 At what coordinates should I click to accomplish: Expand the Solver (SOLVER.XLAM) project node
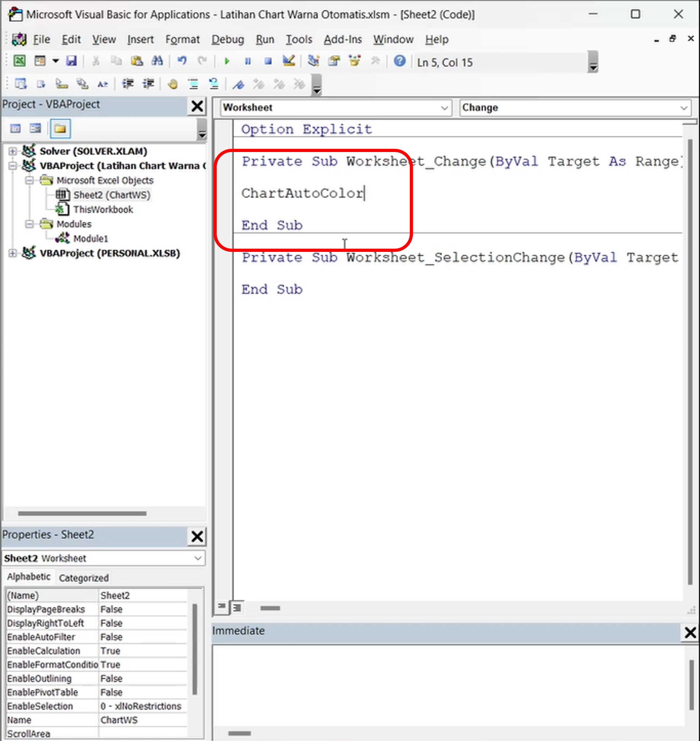point(12,151)
